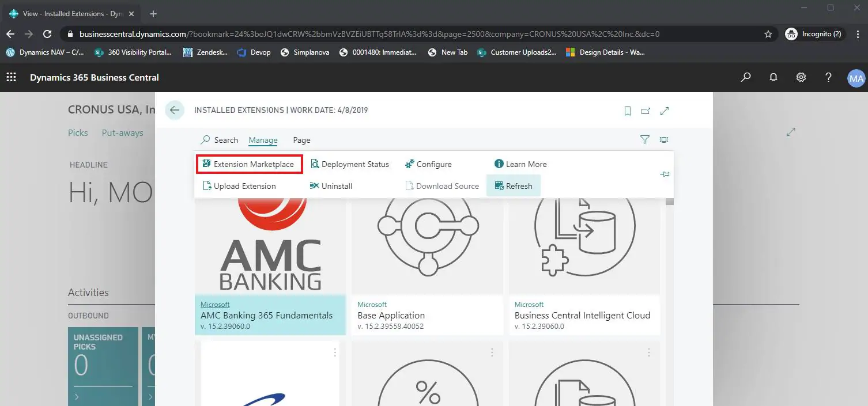Open the Put-aways link

pyautogui.click(x=122, y=132)
